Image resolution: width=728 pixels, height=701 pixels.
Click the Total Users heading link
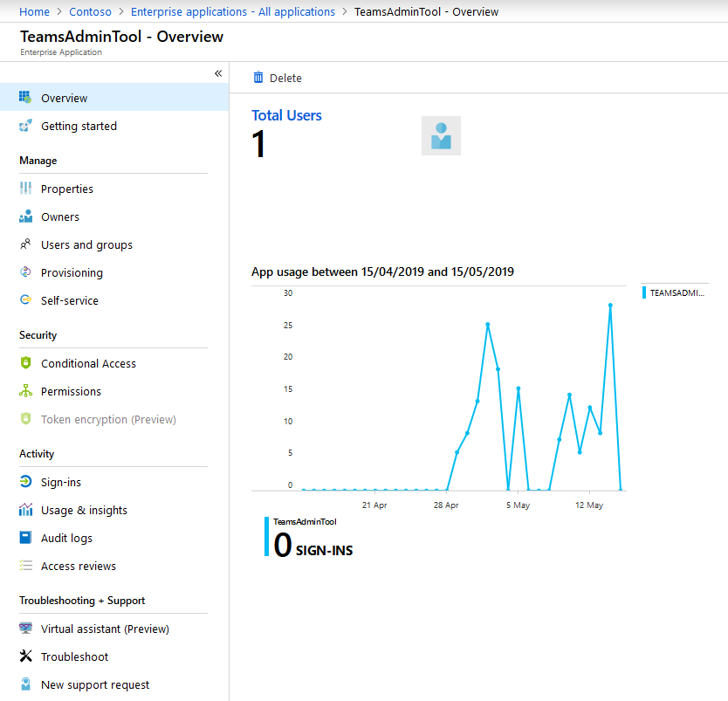pos(286,115)
